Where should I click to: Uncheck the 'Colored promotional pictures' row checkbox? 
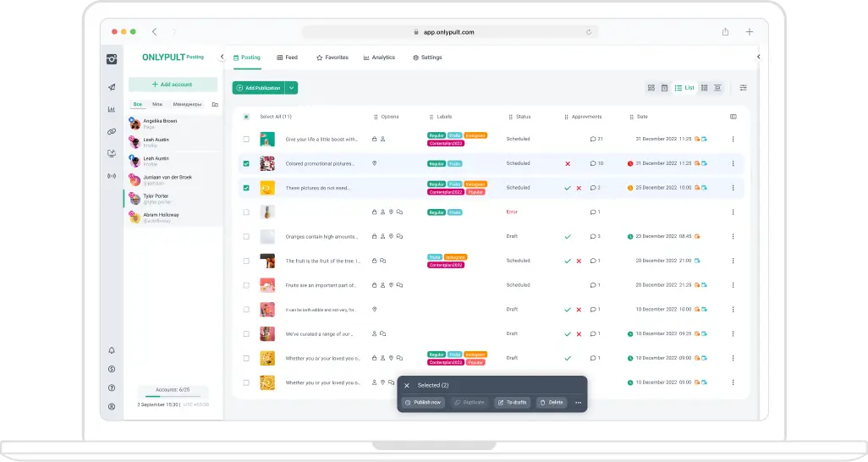tap(246, 163)
